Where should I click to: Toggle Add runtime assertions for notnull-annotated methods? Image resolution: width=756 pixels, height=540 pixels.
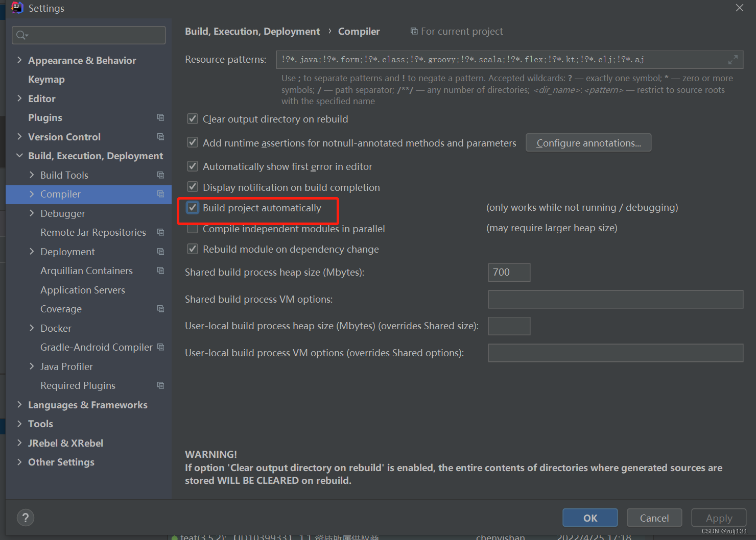point(193,142)
